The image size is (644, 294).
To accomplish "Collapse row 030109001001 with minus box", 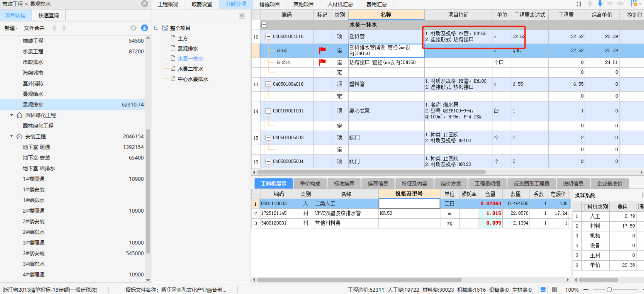I will tap(268, 111).
